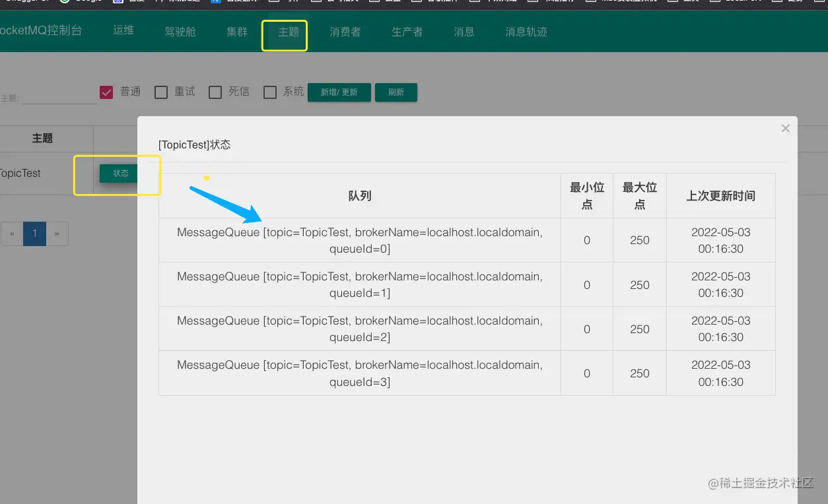Image resolution: width=828 pixels, height=504 pixels.
Task: Enable the 重试 topic filter checkbox
Action: [x=161, y=92]
